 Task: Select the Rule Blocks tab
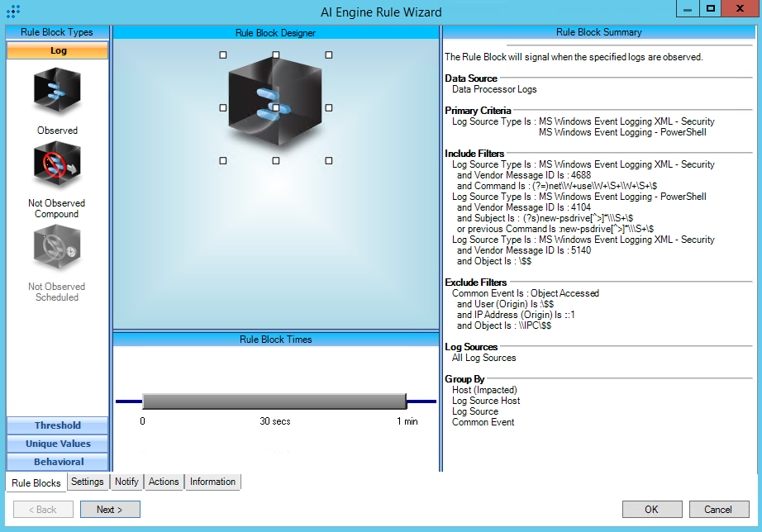(x=36, y=483)
